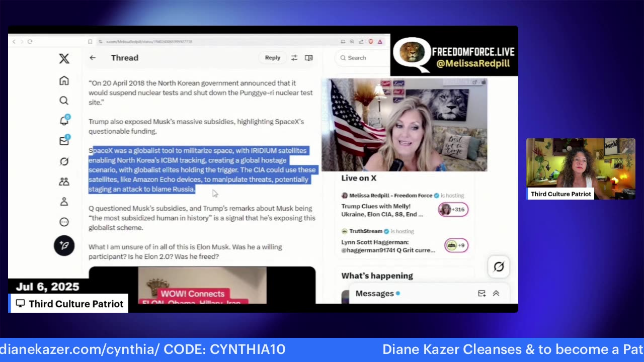Expand the Messages drawer
The width and height of the screenshot is (644, 362).
496,294
